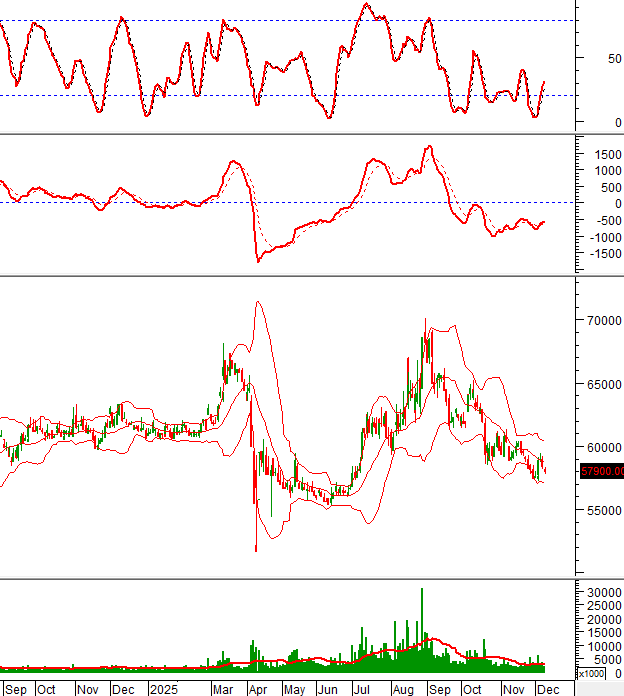Click the oscillator peak in July
The width and height of the screenshot is (624, 696).
coord(366,6)
